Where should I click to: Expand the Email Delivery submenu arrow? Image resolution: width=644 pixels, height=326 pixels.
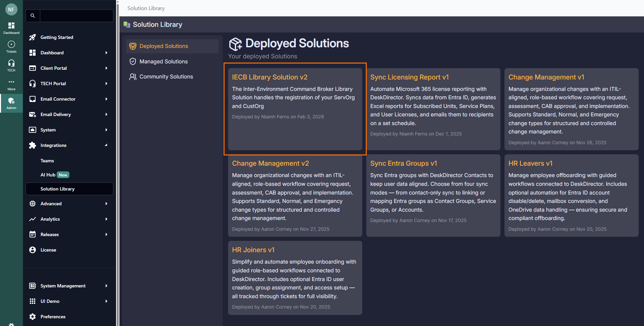pyautogui.click(x=106, y=114)
